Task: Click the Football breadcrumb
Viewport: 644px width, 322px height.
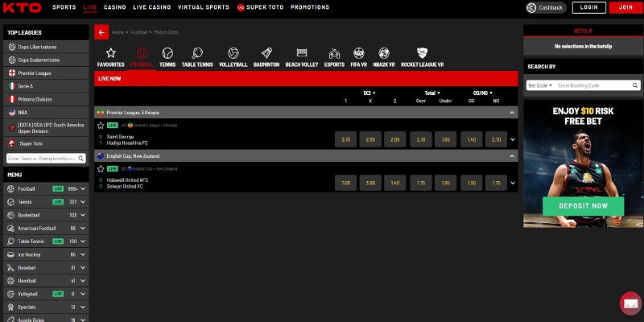Action: tap(138, 32)
